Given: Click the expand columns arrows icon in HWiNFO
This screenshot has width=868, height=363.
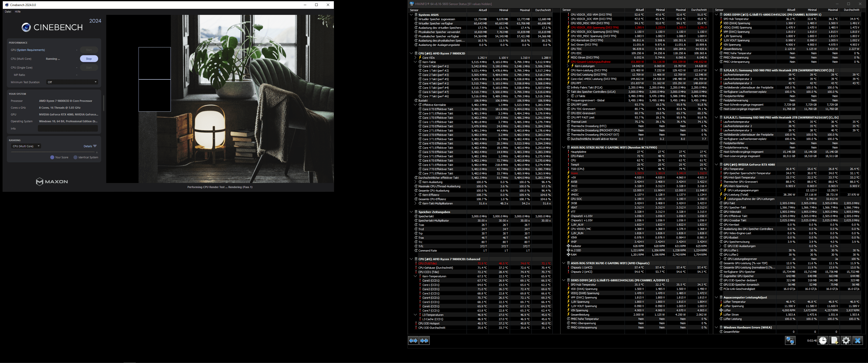Looking at the screenshot, I should point(413,341).
